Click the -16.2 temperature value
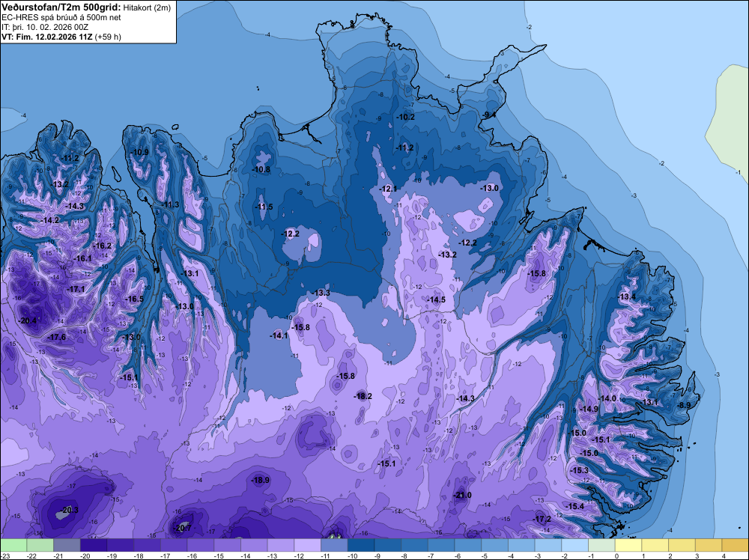This screenshot has height=560, width=749. (x=102, y=246)
